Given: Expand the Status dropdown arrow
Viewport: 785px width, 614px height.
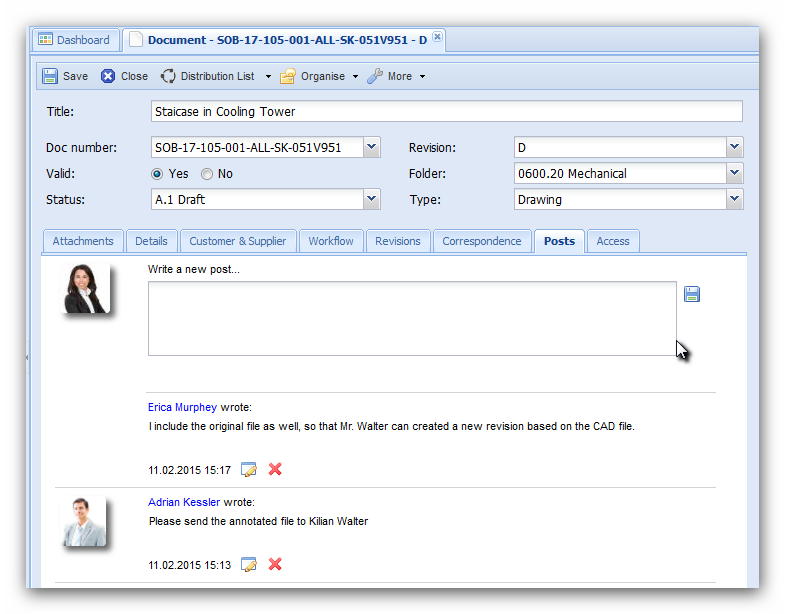Looking at the screenshot, I should tap(371, 200).
